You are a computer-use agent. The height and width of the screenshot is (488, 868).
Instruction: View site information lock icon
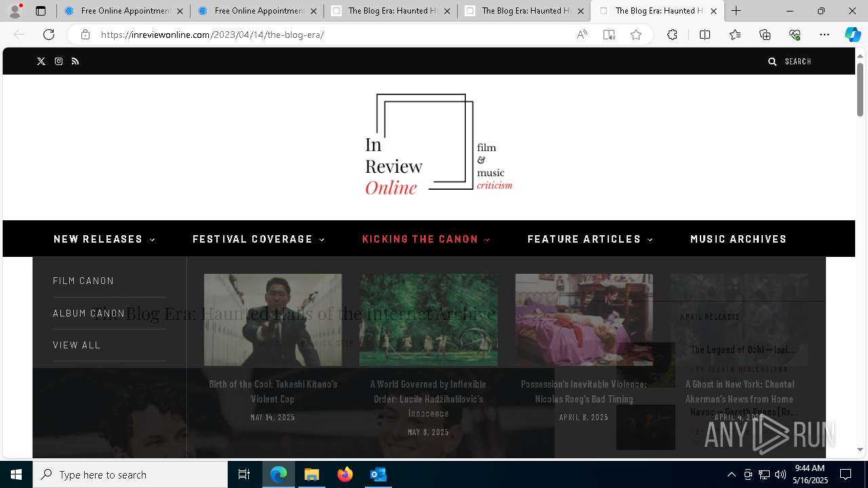pyautogui.click(x=85, y=35)
